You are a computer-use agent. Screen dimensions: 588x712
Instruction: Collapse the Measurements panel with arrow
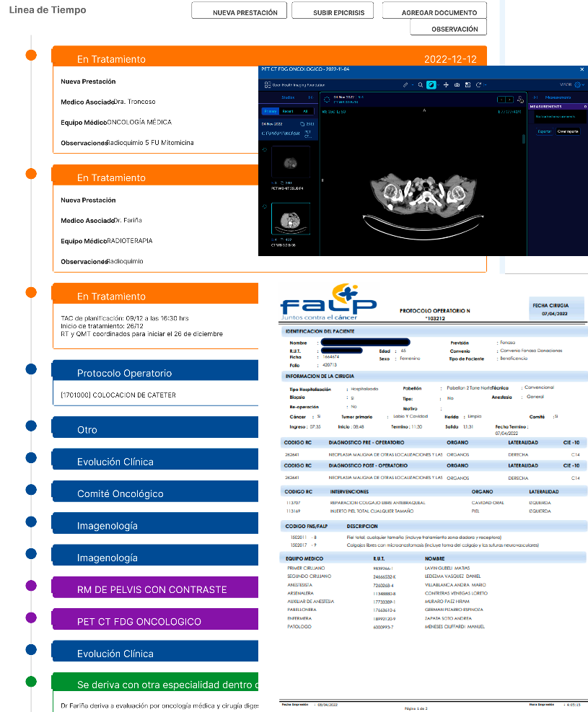tap(535, 97)
